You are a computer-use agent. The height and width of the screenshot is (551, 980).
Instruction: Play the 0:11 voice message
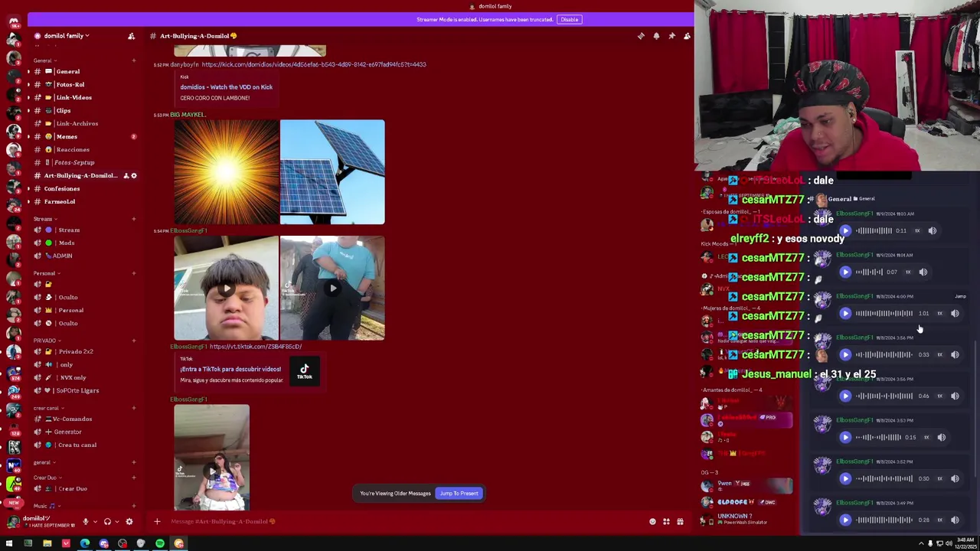point(845,230)
